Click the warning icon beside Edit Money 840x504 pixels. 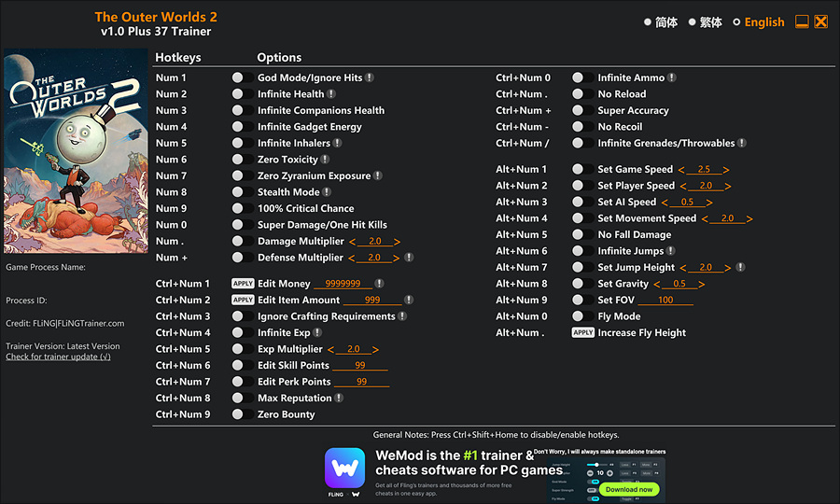pyautogui.click(x=379, y=284)
